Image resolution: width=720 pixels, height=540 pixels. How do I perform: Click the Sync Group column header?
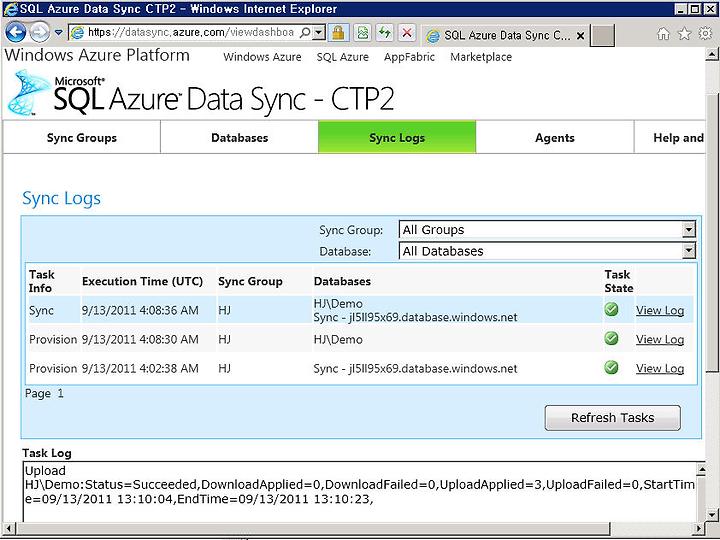pos(250,281)
